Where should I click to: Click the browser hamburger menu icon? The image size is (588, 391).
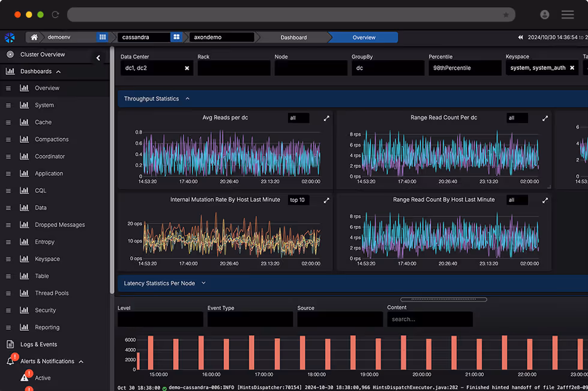pyautogui.click(x=567, y=14)
